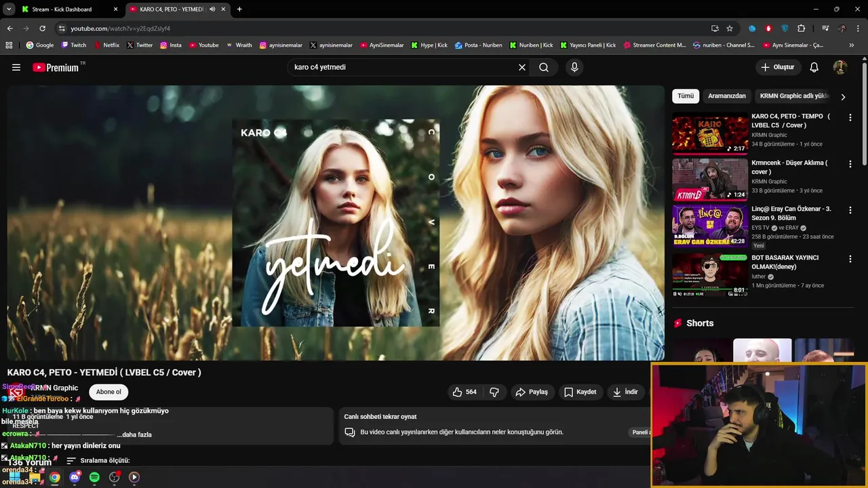This screenshot has height=488, width=868.
Task: Open options menu for Düşer Aklıma video
Action: click(x=850, y=164)
